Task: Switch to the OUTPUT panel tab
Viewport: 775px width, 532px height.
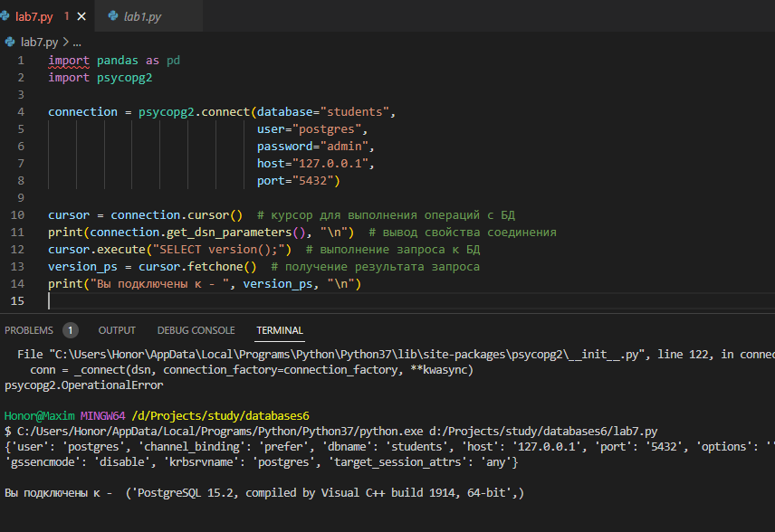Action: coord(117,330)
